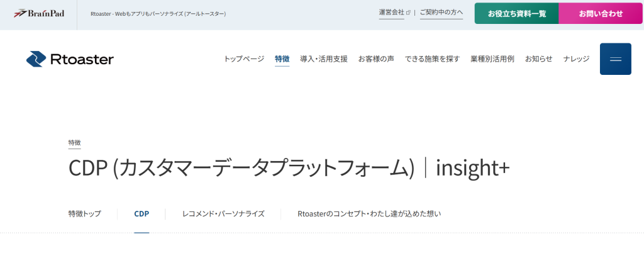The width and height of the screenshot is (644, 265).
Task: Select the CDP tab
Action: click(142, 213)
